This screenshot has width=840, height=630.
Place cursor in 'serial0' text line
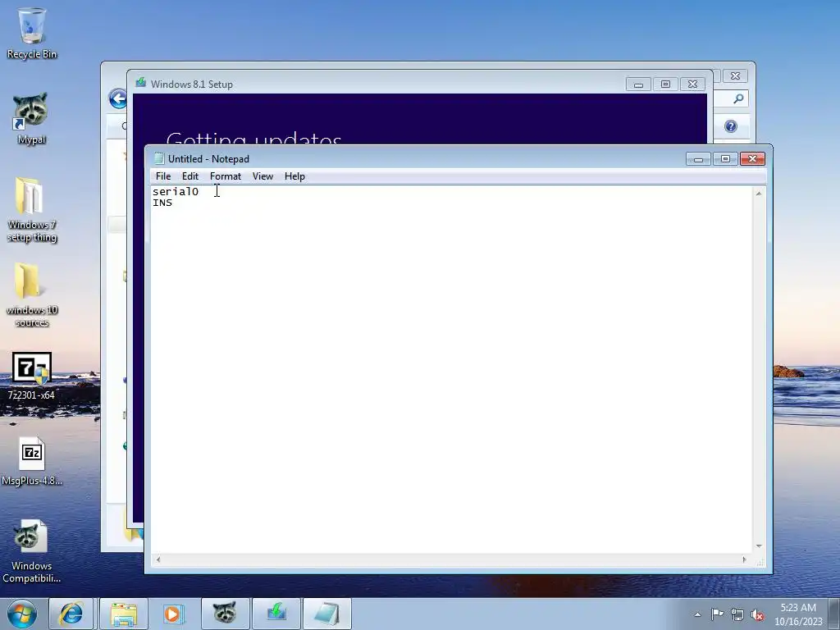176,192
